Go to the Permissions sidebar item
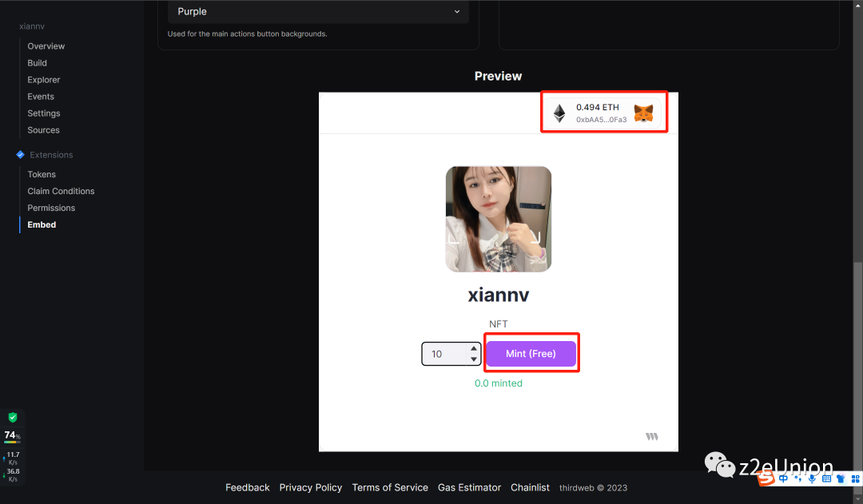This screenshot has width=863, height=504. click(51, 208)
